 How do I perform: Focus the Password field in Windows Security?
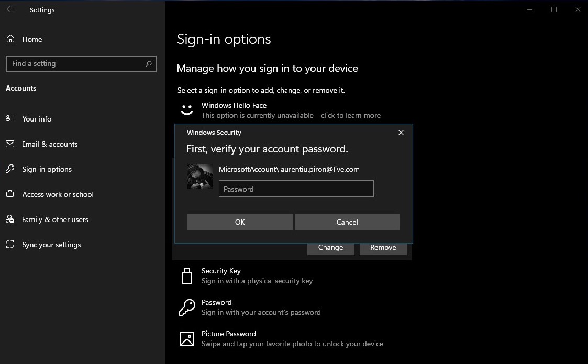click(296, 189)
